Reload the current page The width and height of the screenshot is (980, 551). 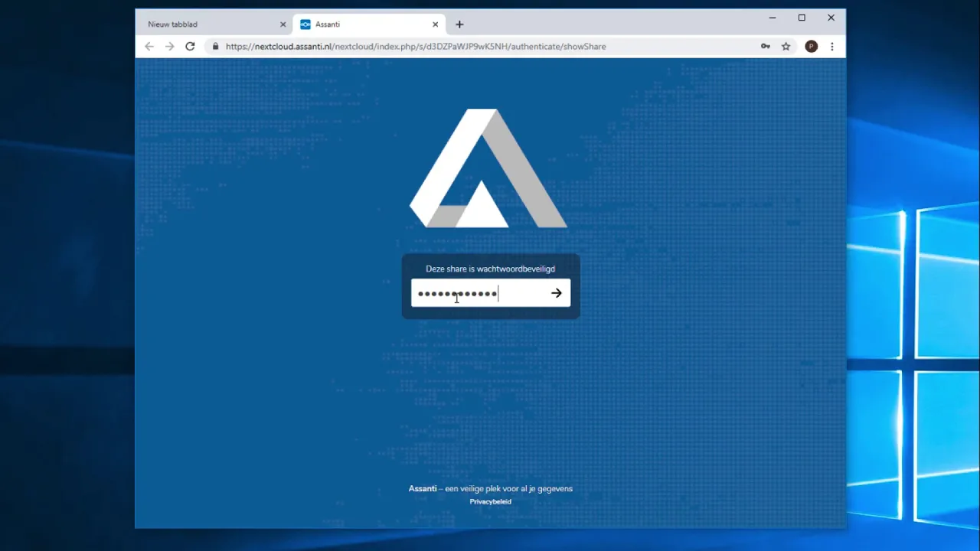click(x=190, y=47)
